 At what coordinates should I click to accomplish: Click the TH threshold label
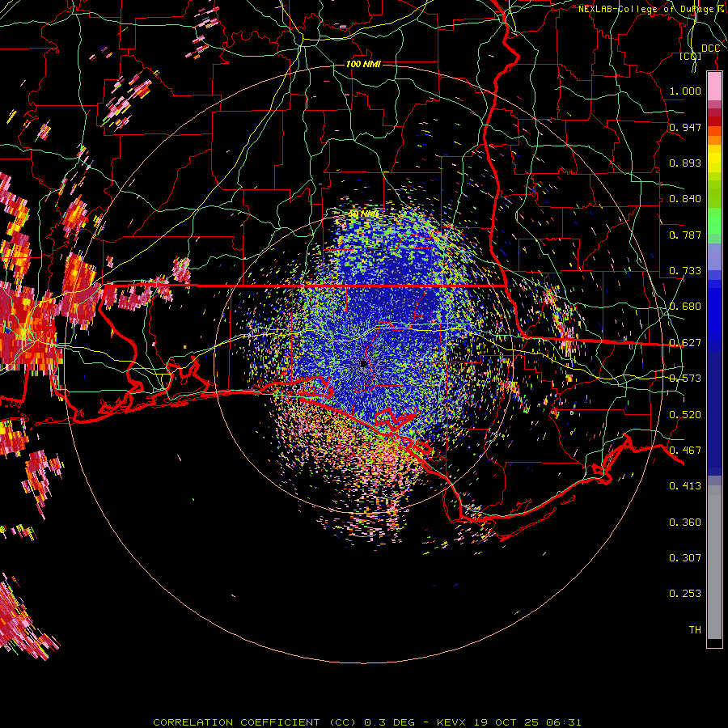(x=695, y=630)
